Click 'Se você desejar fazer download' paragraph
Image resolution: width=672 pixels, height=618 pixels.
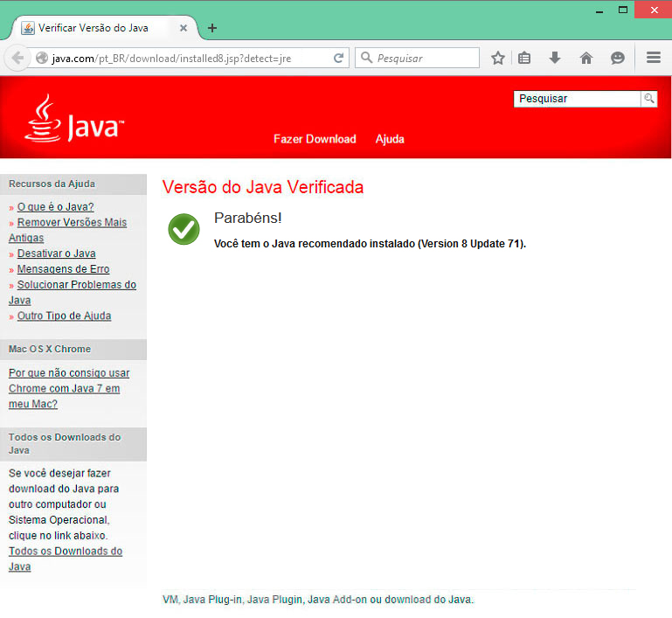(64, 504)
